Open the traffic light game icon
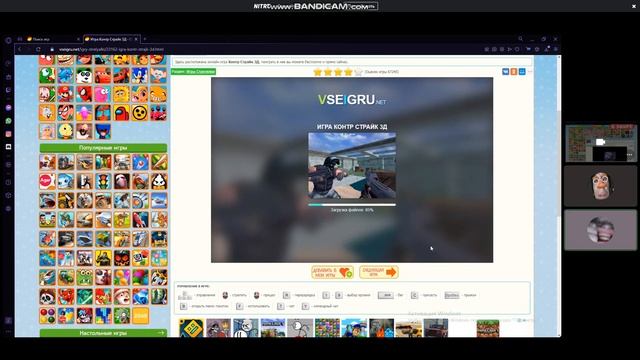 103,181
